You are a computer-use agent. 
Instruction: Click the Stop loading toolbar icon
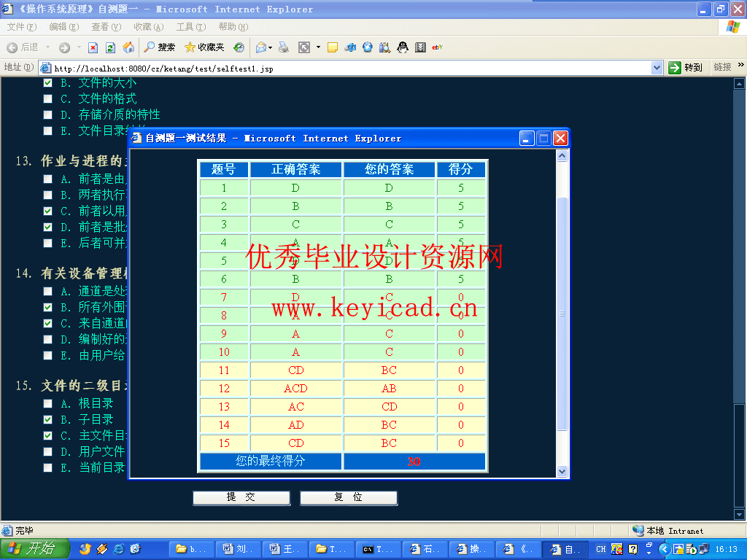coord(93,47)
